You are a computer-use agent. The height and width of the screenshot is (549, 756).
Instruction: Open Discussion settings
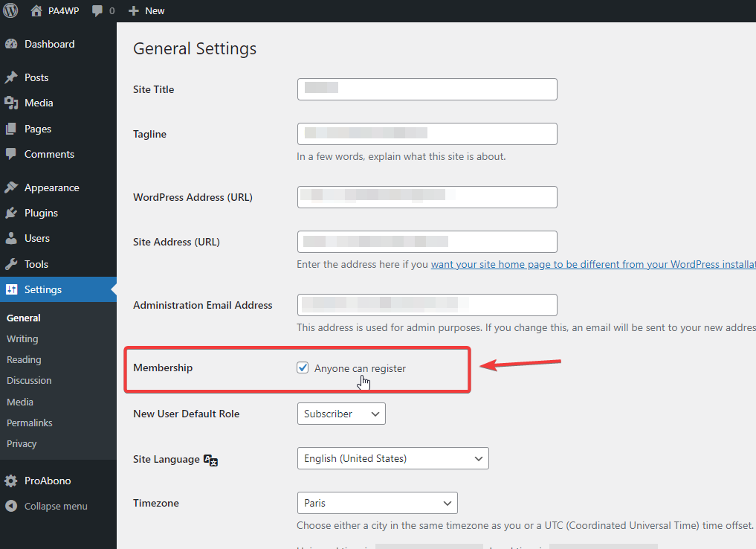pos(29,380)
